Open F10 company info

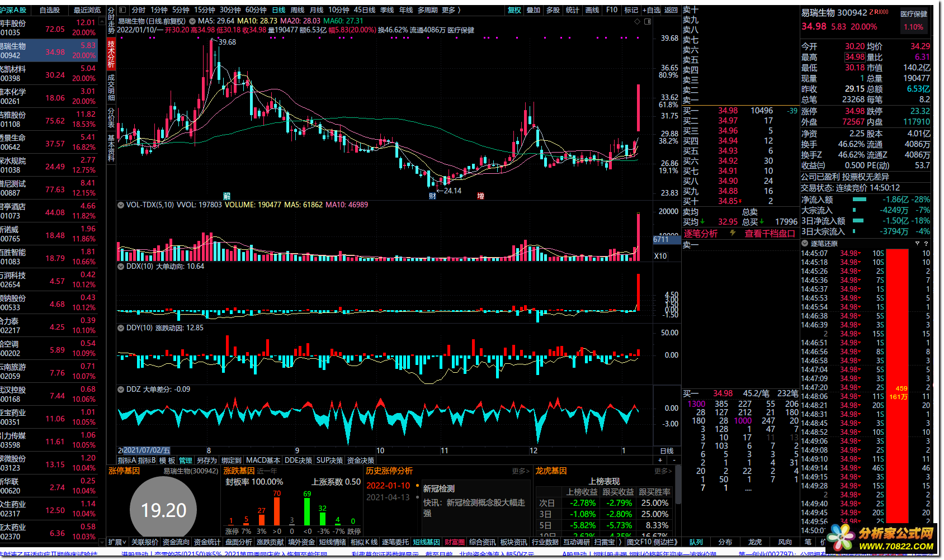[612, 10]
